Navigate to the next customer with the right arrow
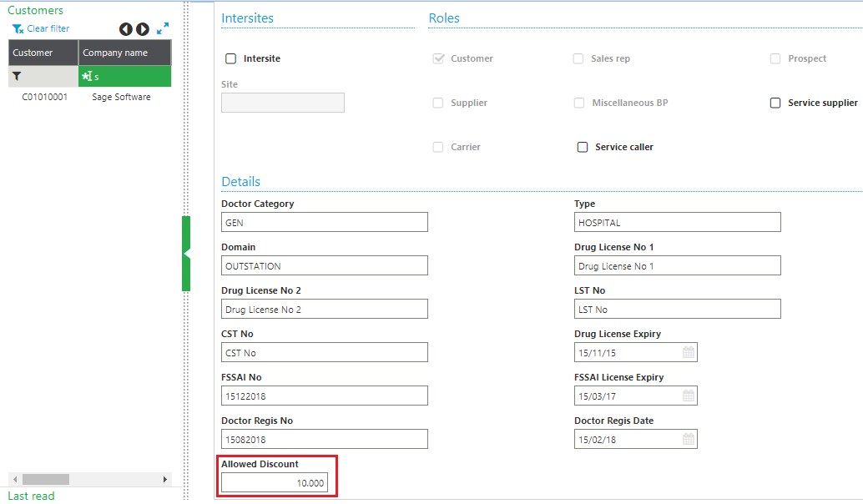 tap(141, 28)
